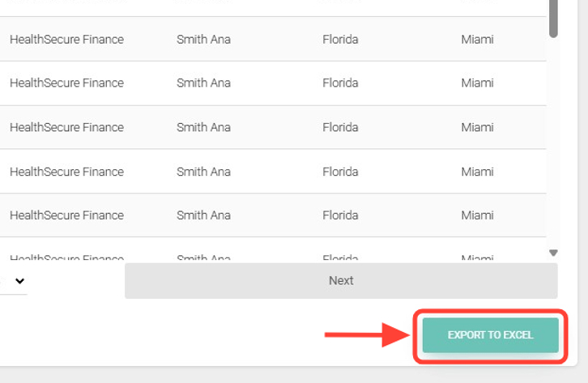The height and width of the screenshot is (383, 588).
Task: Click Florida in the third fully visible row
Action: (x=340, y=127)
